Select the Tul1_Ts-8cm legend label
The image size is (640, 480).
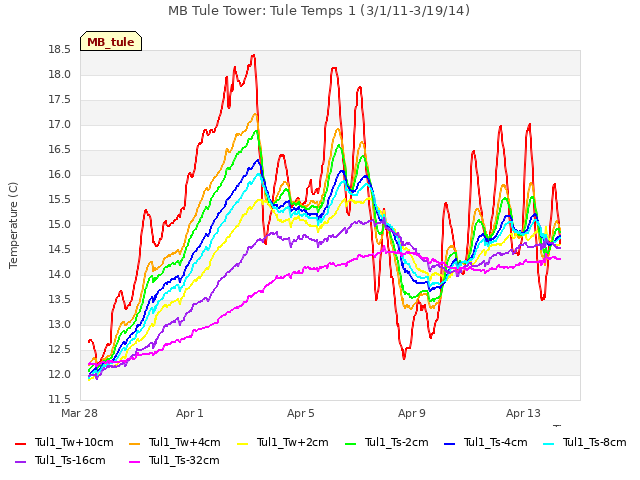[x=595, y=442]
